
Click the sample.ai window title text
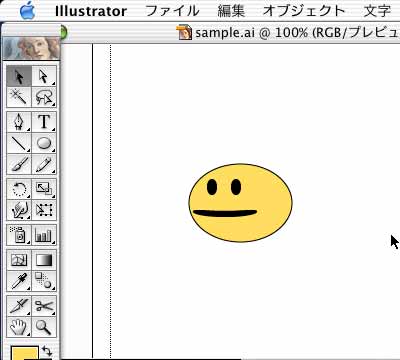(x=297, y=32)
